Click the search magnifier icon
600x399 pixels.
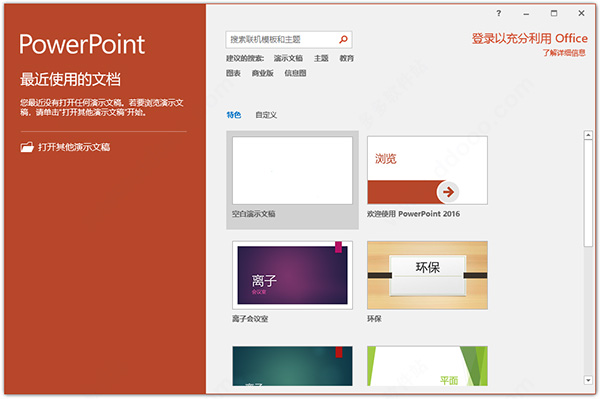click(343, 39)
